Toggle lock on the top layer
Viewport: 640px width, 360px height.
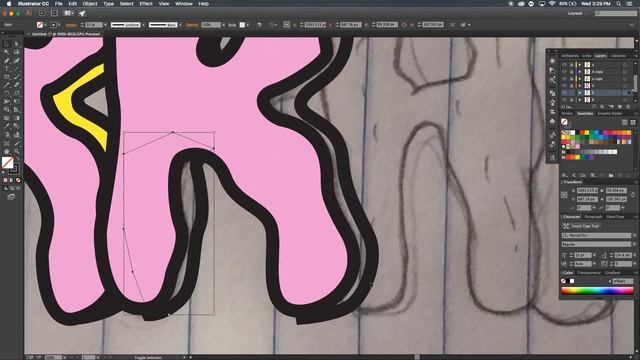[571, 65]
